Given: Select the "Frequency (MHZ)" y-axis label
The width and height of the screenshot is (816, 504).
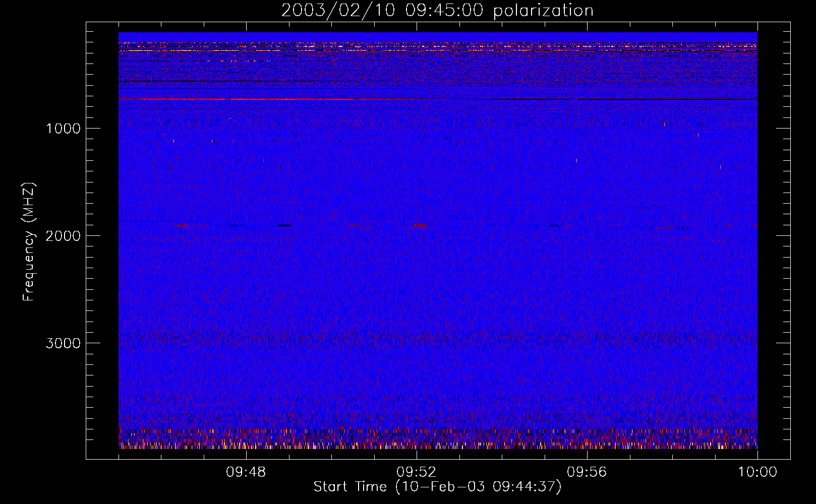Looking at the screenshot, I should [29, 242].
